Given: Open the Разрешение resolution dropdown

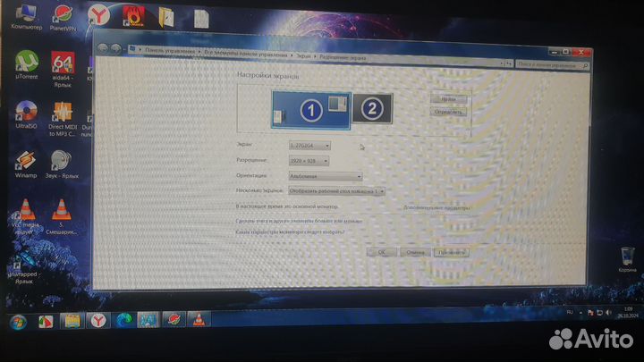Looking at the screenshot, I should pos(309,160).
